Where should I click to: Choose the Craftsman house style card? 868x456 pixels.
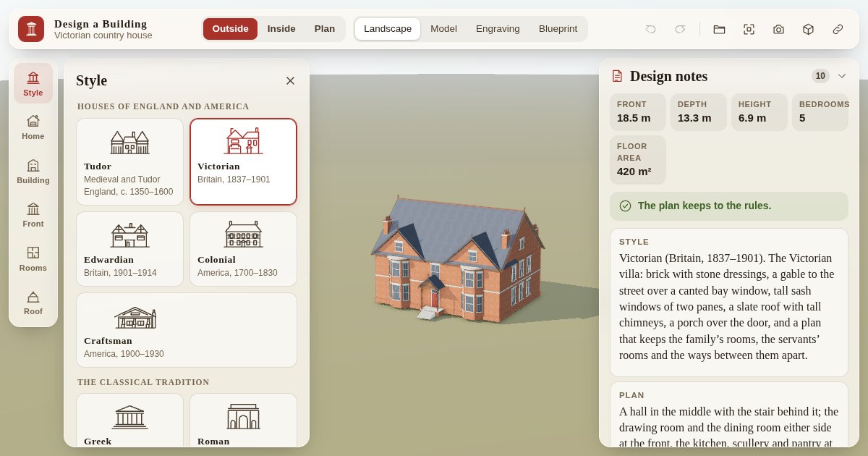[187, 330]
